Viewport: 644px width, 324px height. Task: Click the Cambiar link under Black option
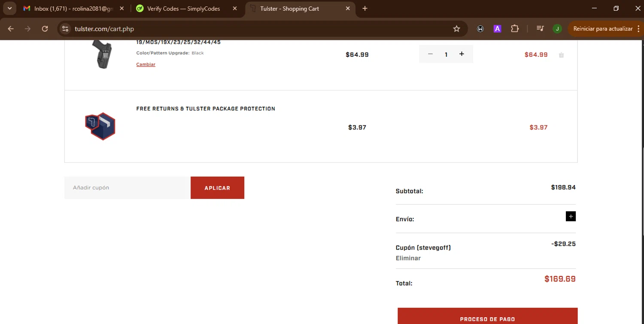pyautogui.click(x=146, y=64)
